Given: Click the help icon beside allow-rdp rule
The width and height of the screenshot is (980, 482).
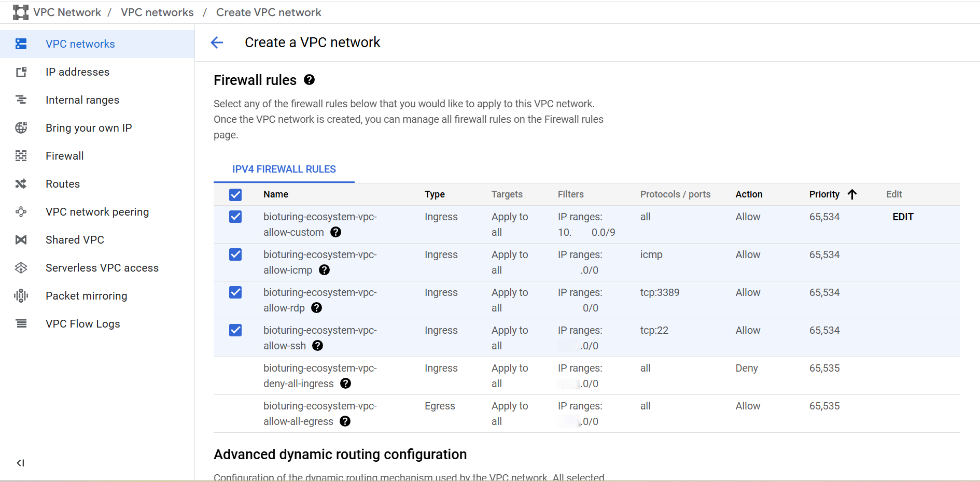Looking at the screenshot, I should [x=316, y=308].
